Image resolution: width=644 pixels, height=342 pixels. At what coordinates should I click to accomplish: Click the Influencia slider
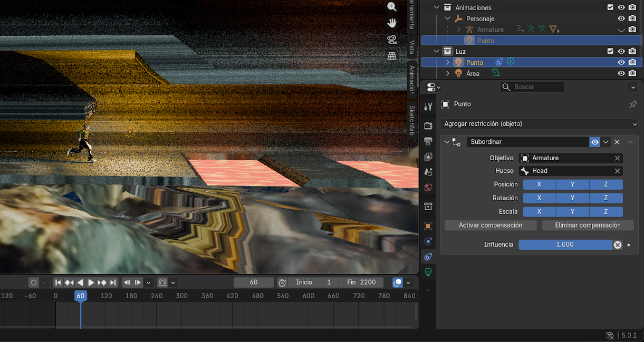coord(564,245)
